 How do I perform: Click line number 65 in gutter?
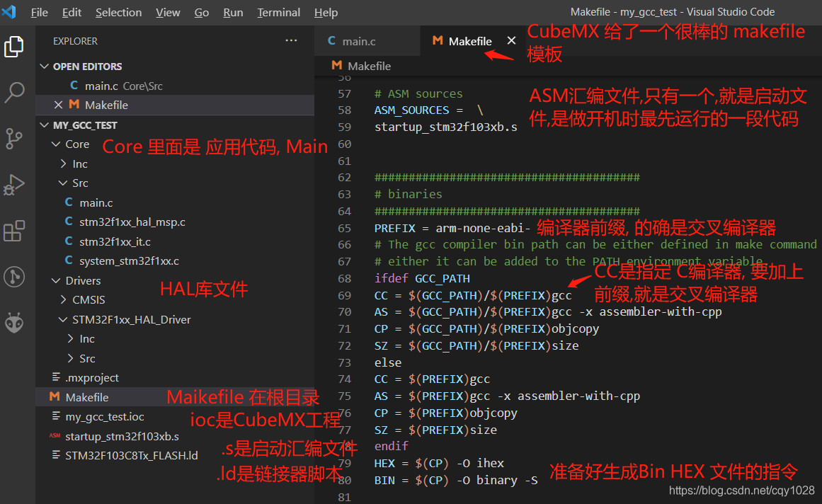(x=344, y=228)
